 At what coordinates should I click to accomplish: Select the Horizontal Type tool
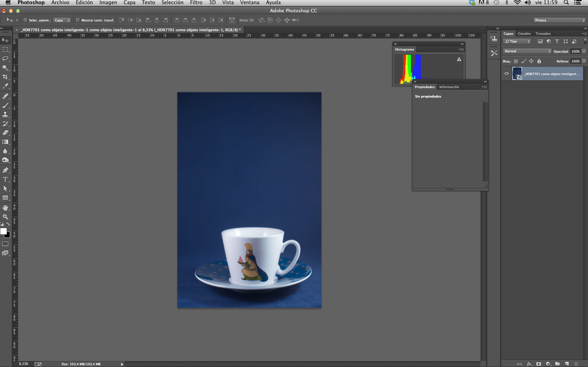point(5,179)
